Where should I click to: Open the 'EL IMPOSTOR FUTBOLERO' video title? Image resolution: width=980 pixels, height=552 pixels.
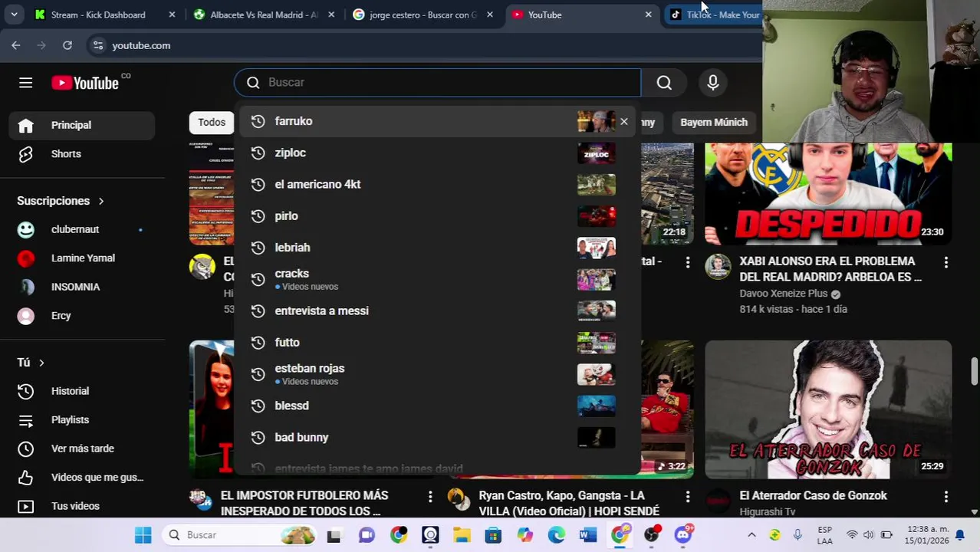[x=304, y=503]
